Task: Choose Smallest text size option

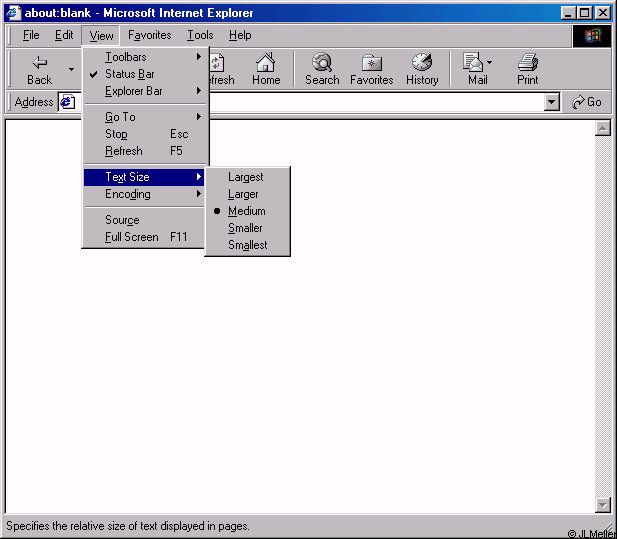Action: coord(247,245)
